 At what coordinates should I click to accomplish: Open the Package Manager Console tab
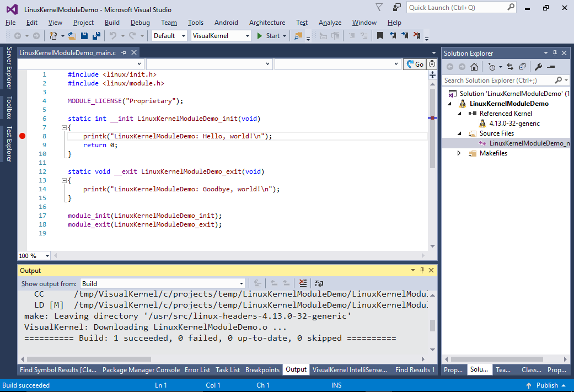tap(141, 370)
